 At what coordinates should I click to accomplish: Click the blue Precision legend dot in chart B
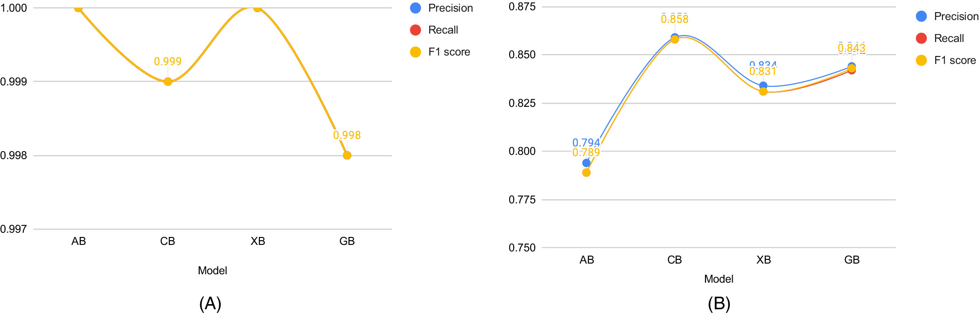921,16
